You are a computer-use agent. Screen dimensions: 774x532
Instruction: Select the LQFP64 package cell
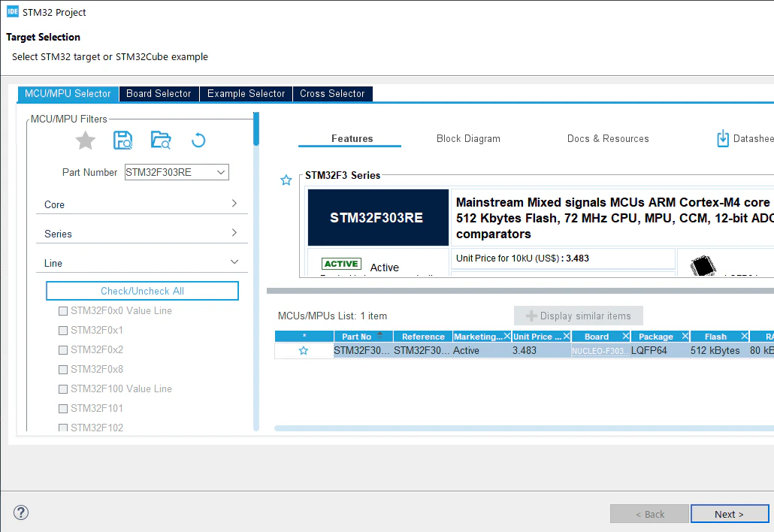click(x=661, y=350)
